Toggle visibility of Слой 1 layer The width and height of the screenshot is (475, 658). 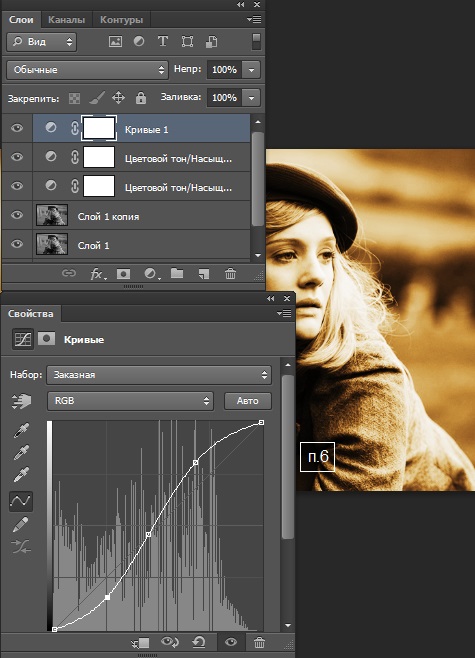[17, 244]
